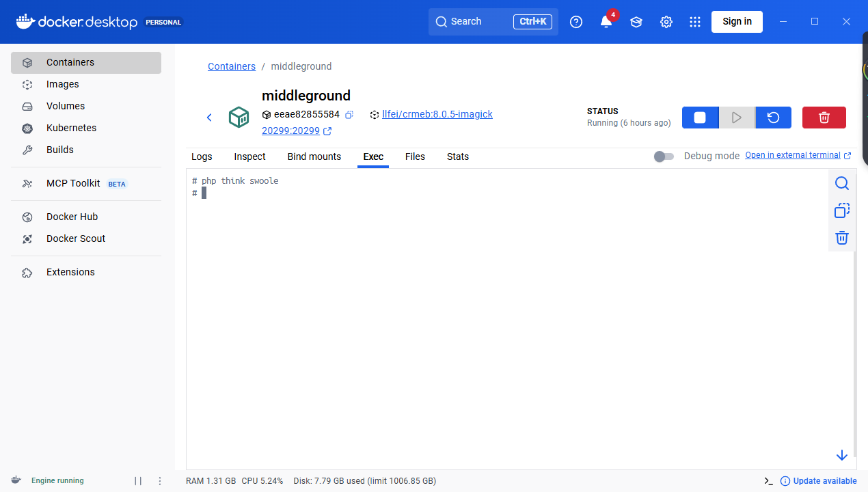Open llfei/crmeb:8.0.5-imagick image link
Screen dimensions: 868x492
[x=437, y=114]
